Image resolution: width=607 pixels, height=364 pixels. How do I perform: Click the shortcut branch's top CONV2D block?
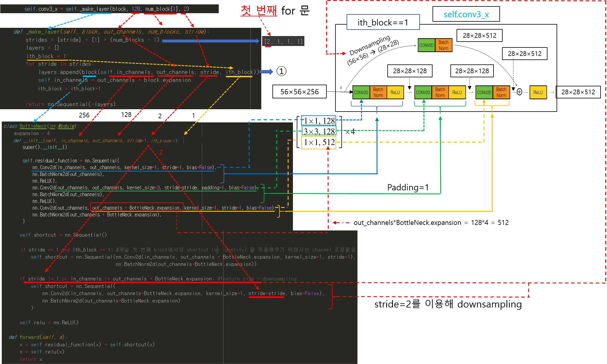[426, 45]
